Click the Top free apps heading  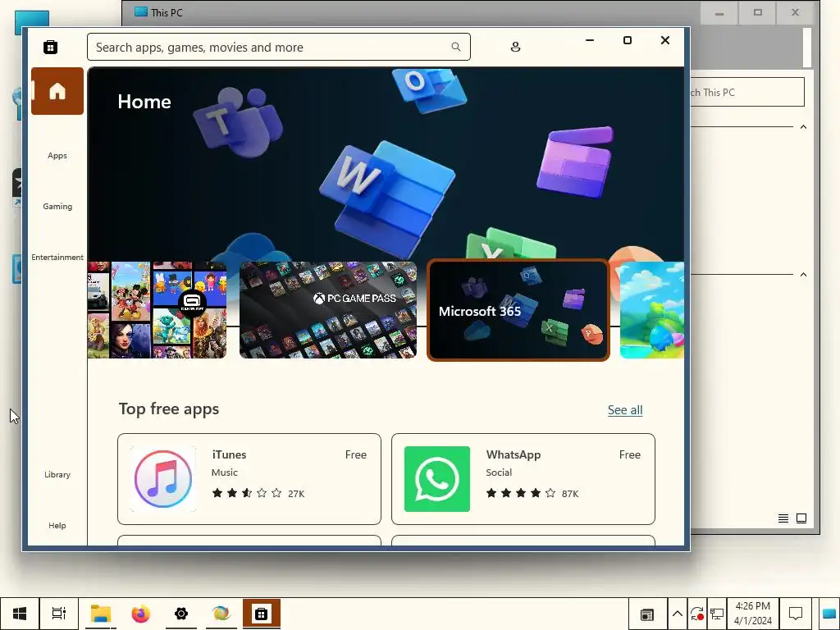point(169,409)
